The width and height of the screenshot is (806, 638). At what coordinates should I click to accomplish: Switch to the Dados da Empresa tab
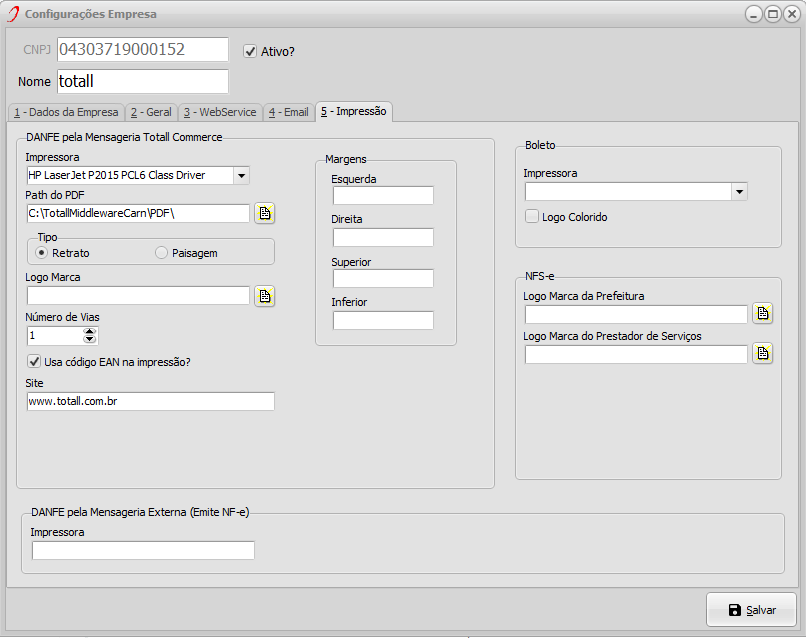click(x=66, y=112)
